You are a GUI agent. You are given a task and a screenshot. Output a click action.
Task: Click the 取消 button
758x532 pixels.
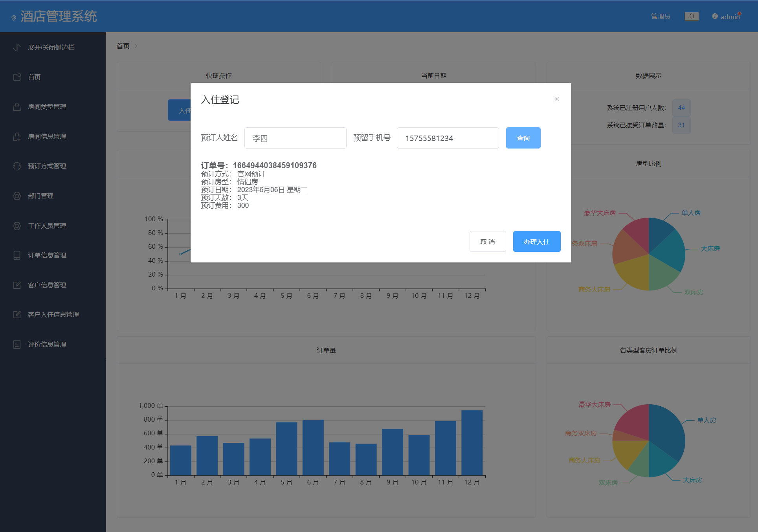click(487, 242)
